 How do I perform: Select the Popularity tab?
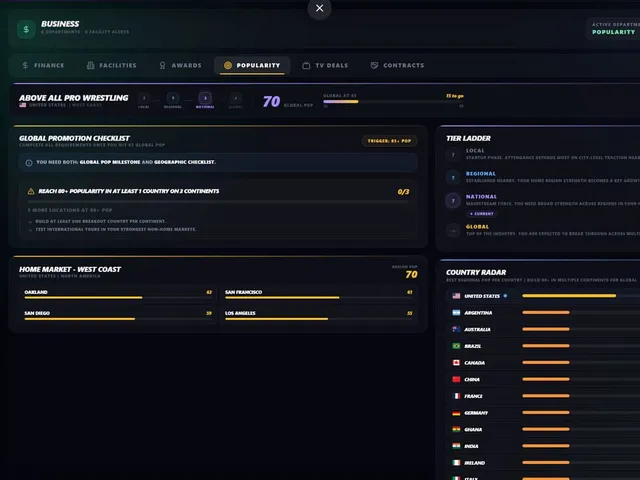point(252,65)
